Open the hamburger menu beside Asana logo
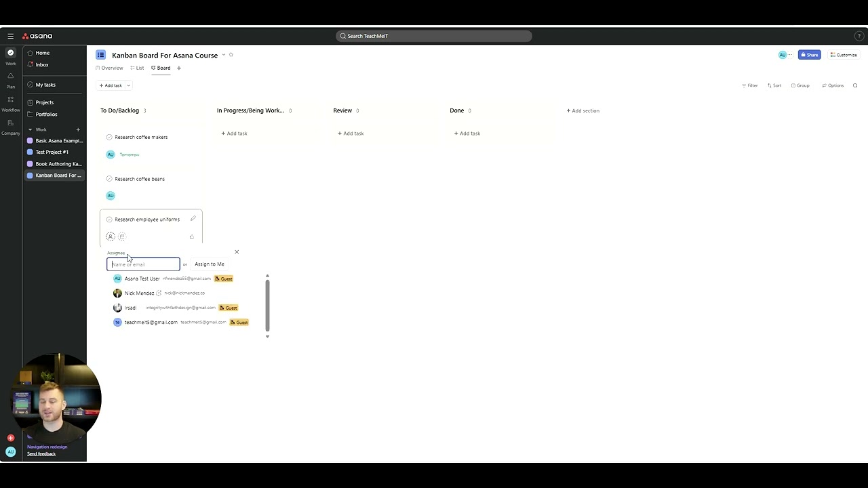The height and width of the screenshot is (488, 868). (x=10, y=36)
